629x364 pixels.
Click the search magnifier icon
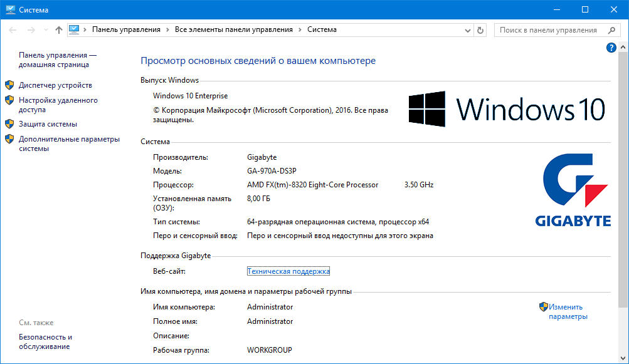pyautogui.click(x=611, y=30)
